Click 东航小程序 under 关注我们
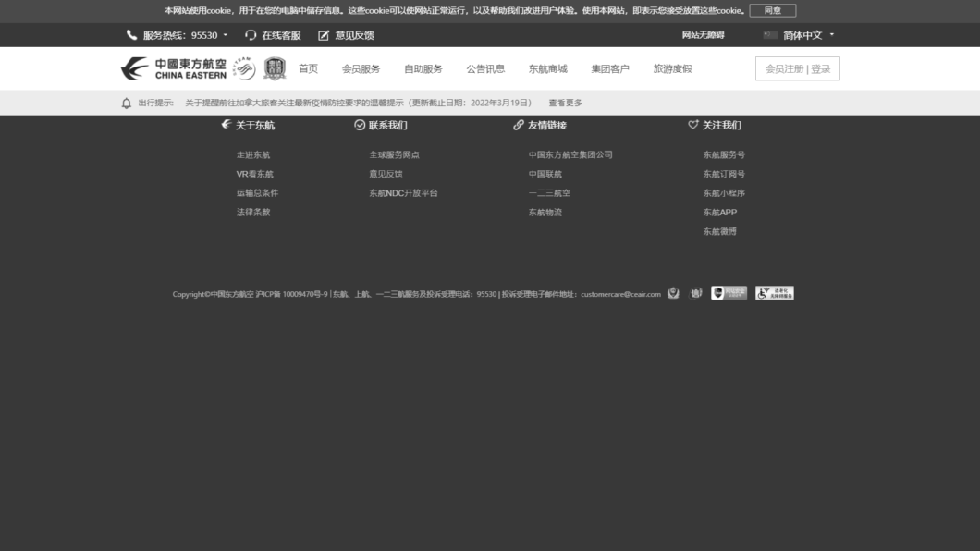Image resolution: width=980 pixels, height=551 pixels. [x=724, y=193]
